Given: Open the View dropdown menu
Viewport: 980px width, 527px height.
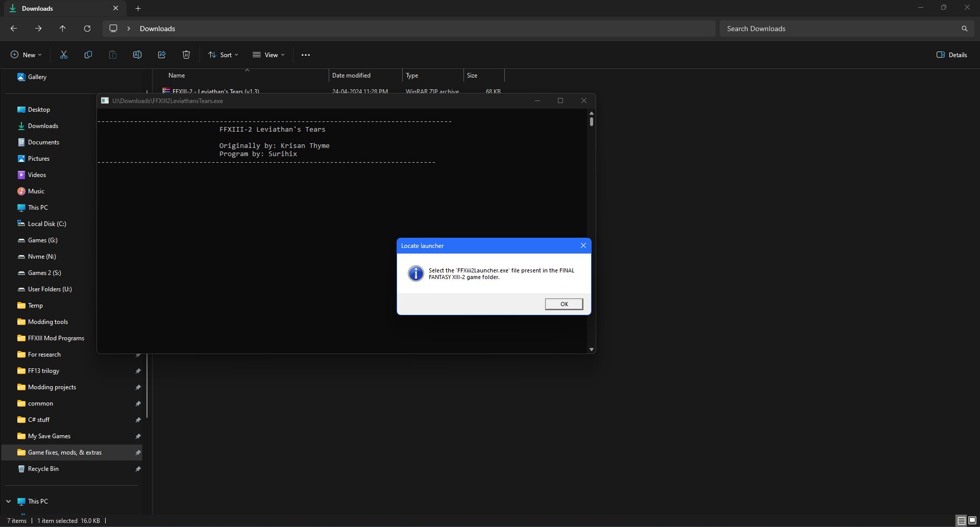Looking at the screenshot, I should 268,55.
